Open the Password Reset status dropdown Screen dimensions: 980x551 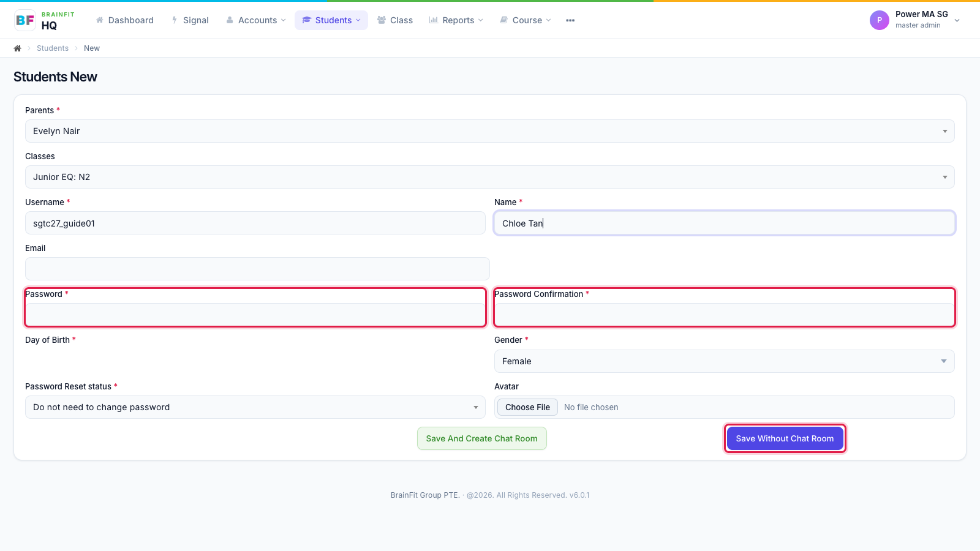[255, 407]
